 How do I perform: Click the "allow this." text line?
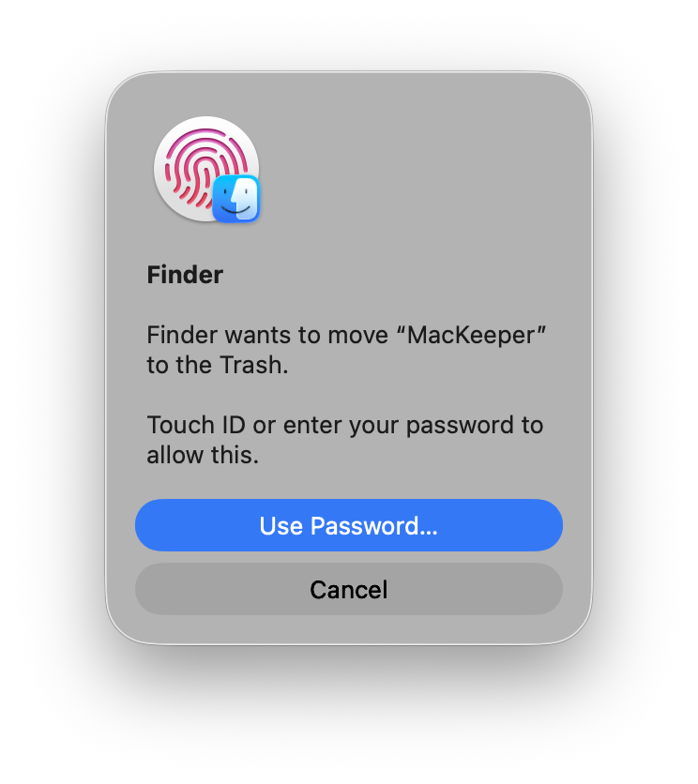[x=203, y=455]
